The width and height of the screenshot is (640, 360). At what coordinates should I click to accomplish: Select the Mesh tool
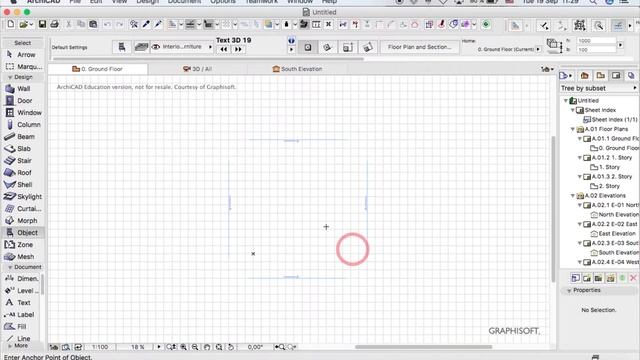(20, 257)
